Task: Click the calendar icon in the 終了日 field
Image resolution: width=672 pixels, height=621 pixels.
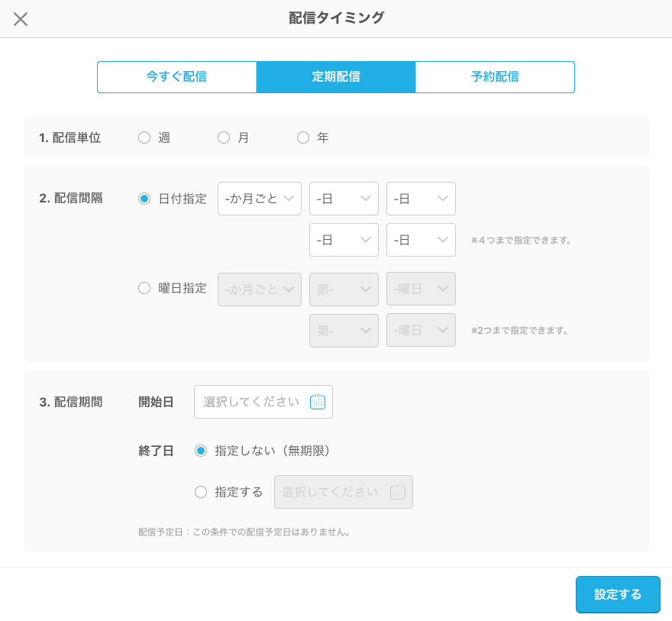Action: [398, 492]
